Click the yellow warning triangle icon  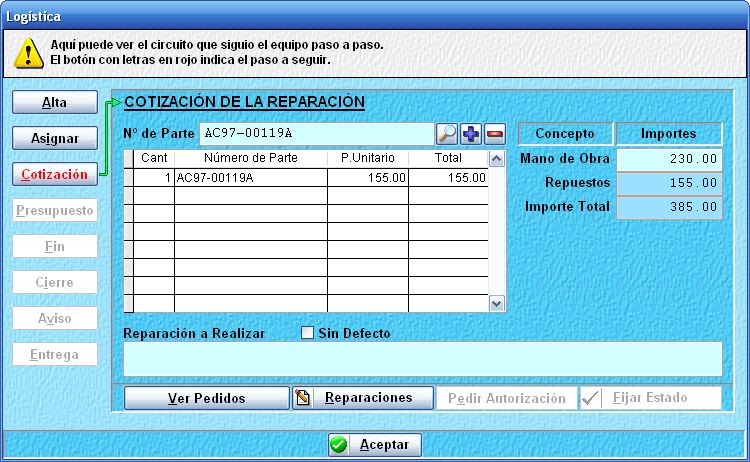click(29, 53)
